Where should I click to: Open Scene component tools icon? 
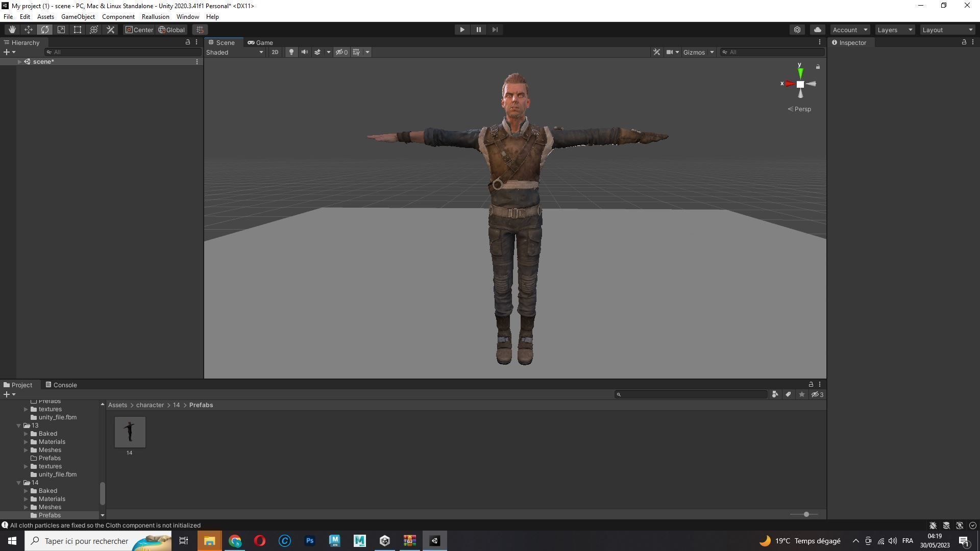pyautogui.click(x=656, y=52)
